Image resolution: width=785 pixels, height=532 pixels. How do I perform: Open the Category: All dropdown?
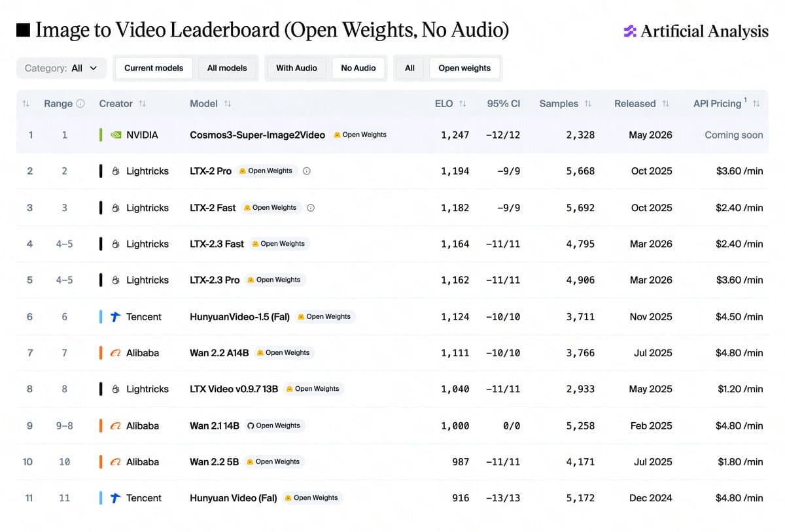[61, 68]
